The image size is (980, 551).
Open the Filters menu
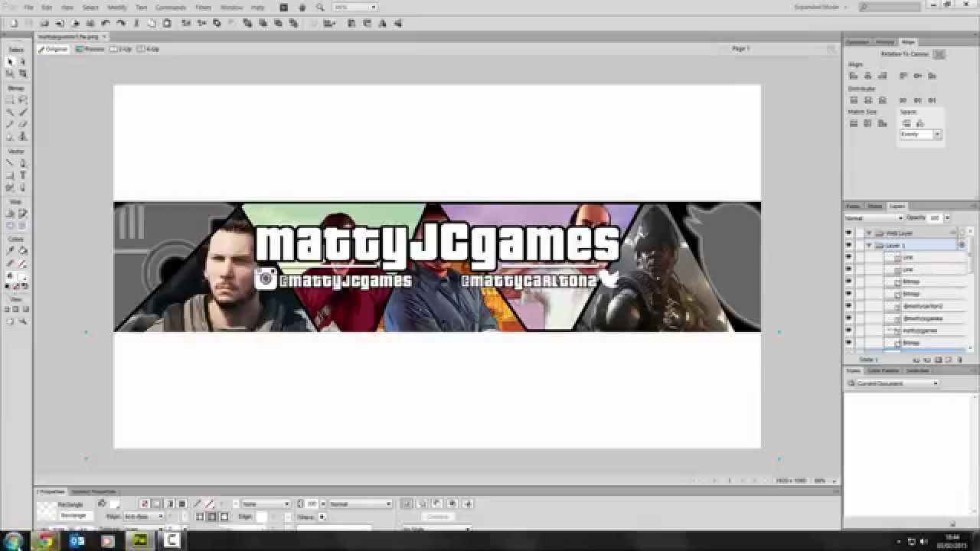(x=203, y=7)
